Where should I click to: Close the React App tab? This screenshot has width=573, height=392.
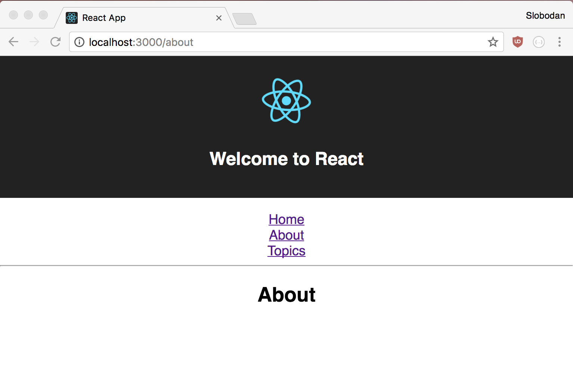point(219,18)
